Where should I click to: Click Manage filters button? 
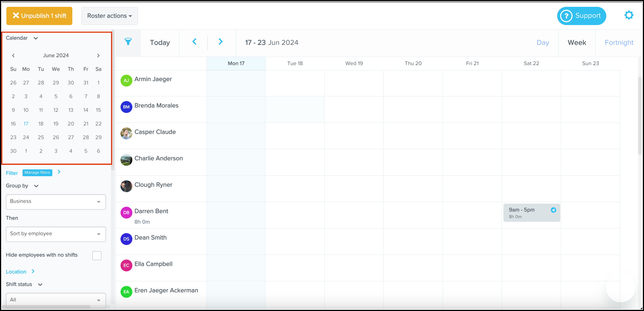37,173
